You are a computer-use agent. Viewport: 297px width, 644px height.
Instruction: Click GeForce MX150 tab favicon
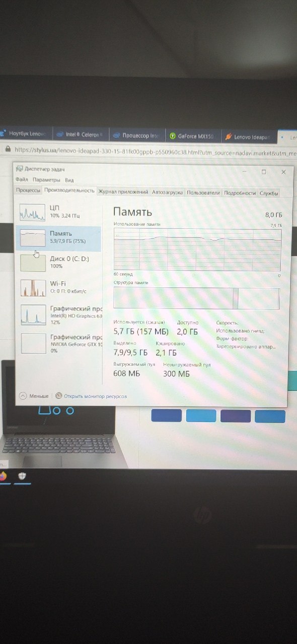coord(173,136)
